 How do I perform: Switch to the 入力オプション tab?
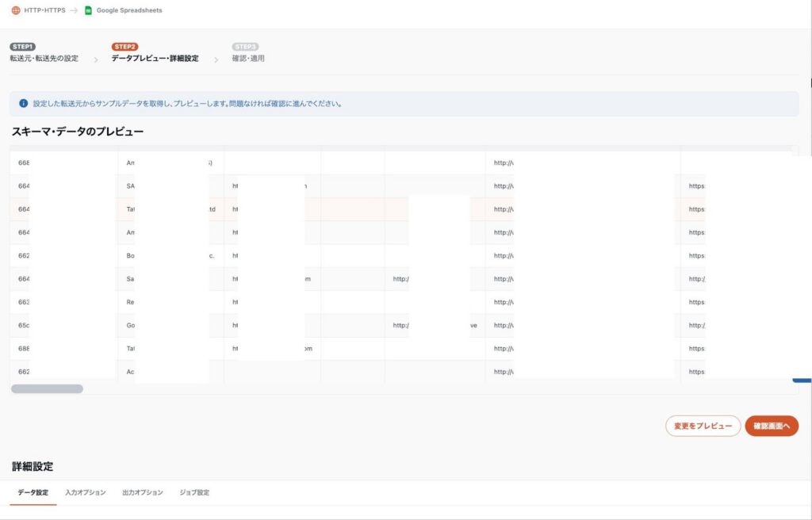tap(85, 493)
